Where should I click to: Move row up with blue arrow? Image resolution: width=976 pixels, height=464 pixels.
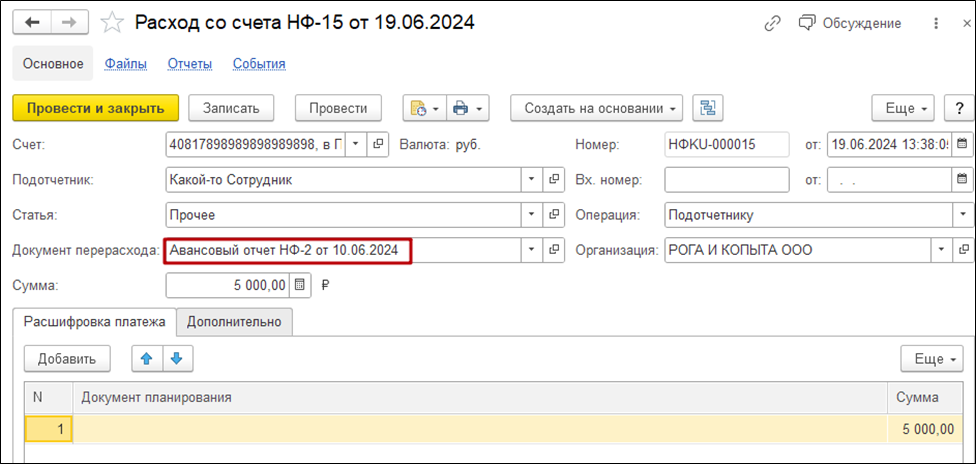(147, 358)
